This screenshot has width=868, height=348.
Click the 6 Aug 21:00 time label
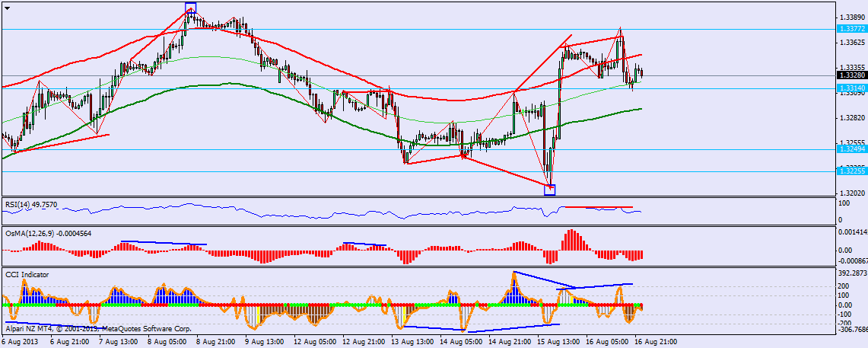click(69, 341)
